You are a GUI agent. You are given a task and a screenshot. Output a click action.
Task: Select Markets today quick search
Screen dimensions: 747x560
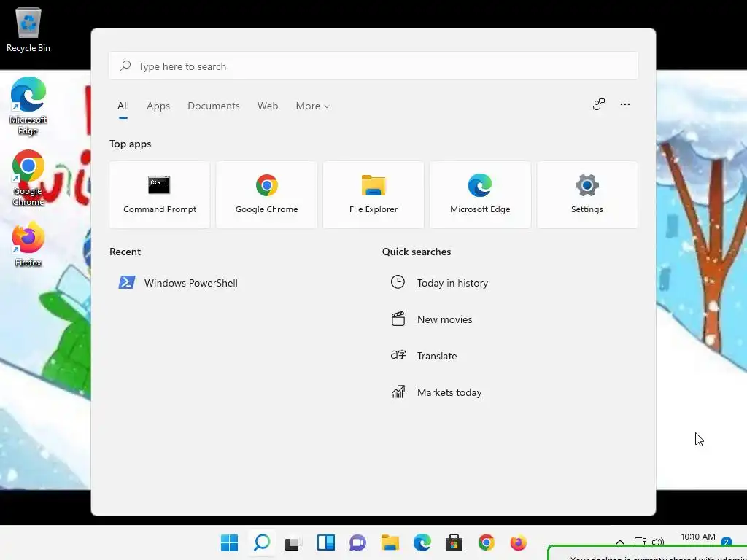coord(436,392)
